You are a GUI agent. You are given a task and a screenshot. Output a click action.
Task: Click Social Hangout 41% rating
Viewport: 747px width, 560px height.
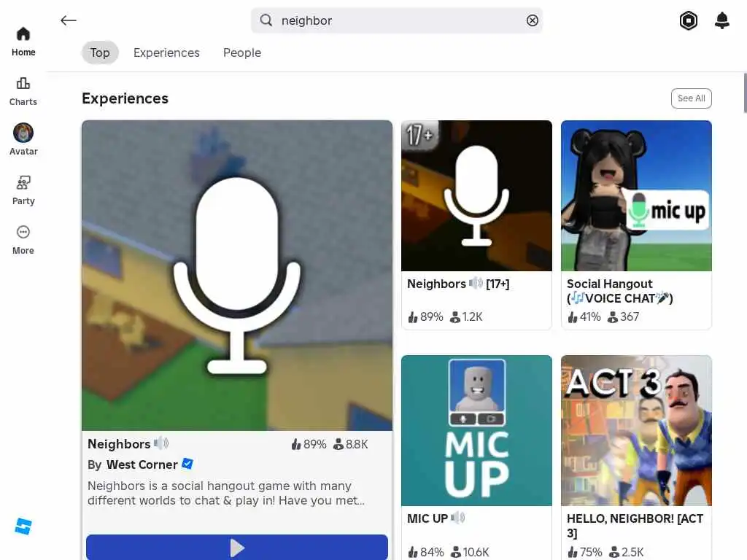coord(584,316)
